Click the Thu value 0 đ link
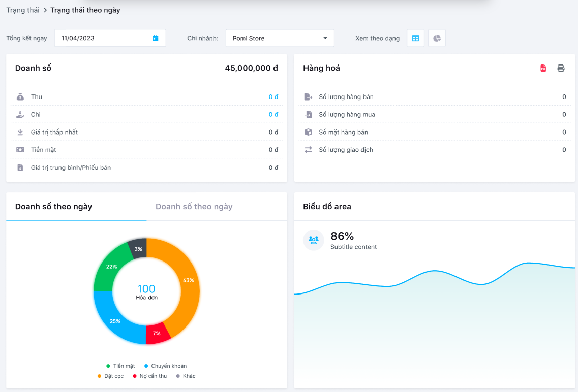 click(x=273, y=97)
